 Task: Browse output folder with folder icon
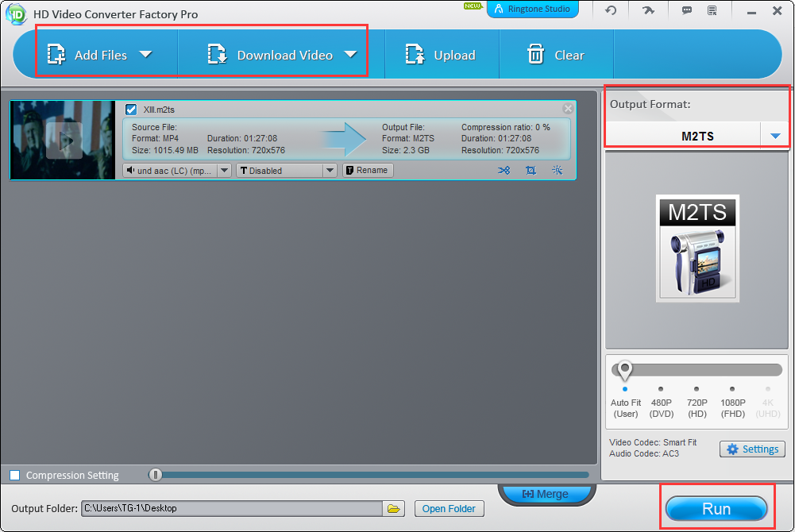pyautogui.click(x=393, y=508)
